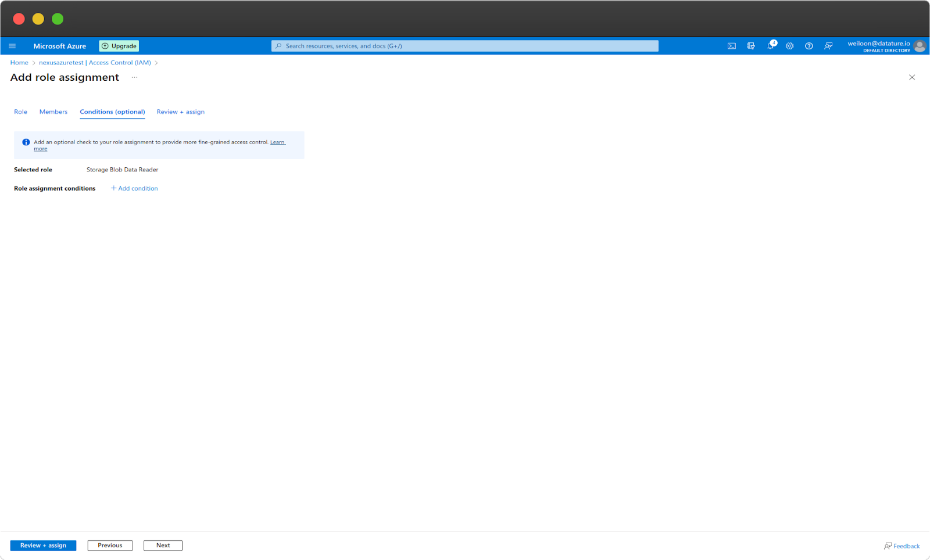Open the directories and subscriptions filter

pyautogui.click(x=751, y=45)
